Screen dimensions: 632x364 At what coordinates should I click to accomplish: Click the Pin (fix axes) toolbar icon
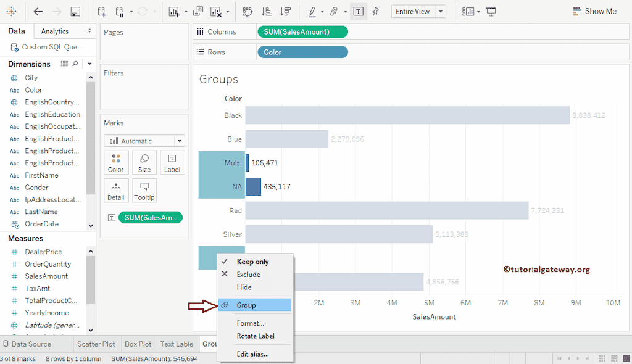[x=375, y=12]
